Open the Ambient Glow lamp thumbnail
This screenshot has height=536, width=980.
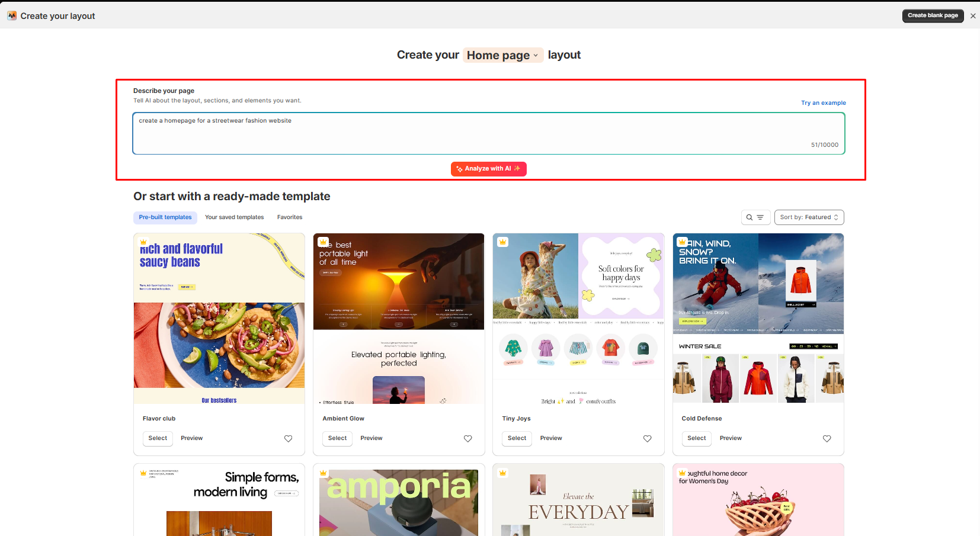[x=399, y=319]
